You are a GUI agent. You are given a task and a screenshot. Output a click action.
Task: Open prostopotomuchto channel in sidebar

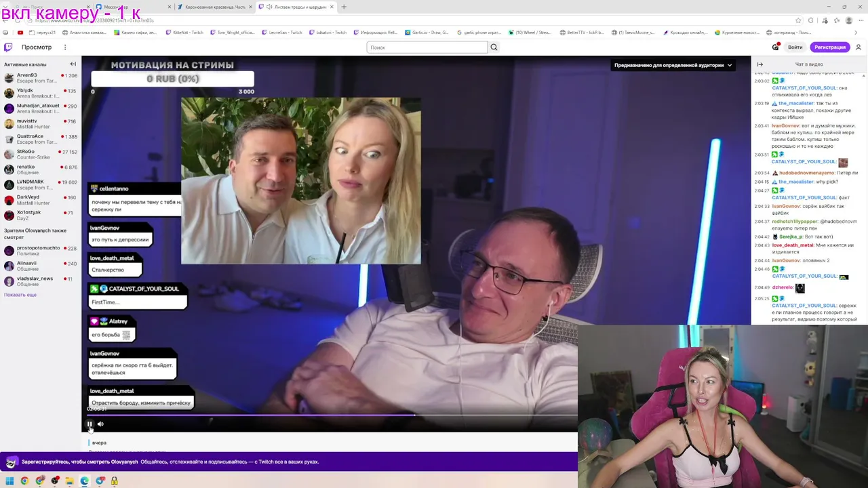tap(41, 251)
